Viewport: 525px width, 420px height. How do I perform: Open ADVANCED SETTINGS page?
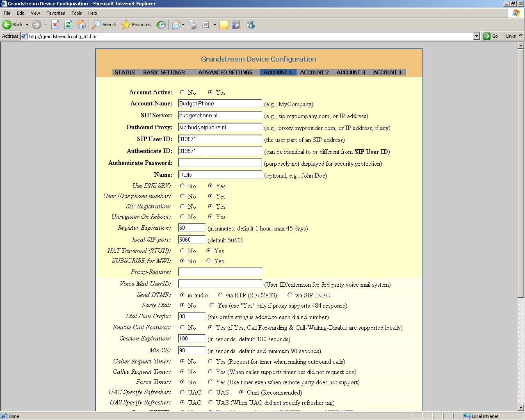226,72
